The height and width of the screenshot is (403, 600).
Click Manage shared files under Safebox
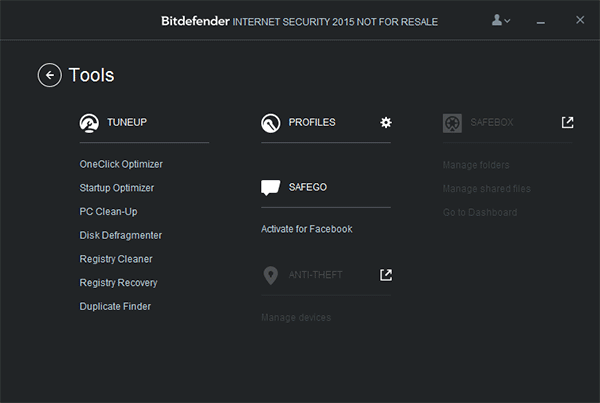tap(486, 189)
